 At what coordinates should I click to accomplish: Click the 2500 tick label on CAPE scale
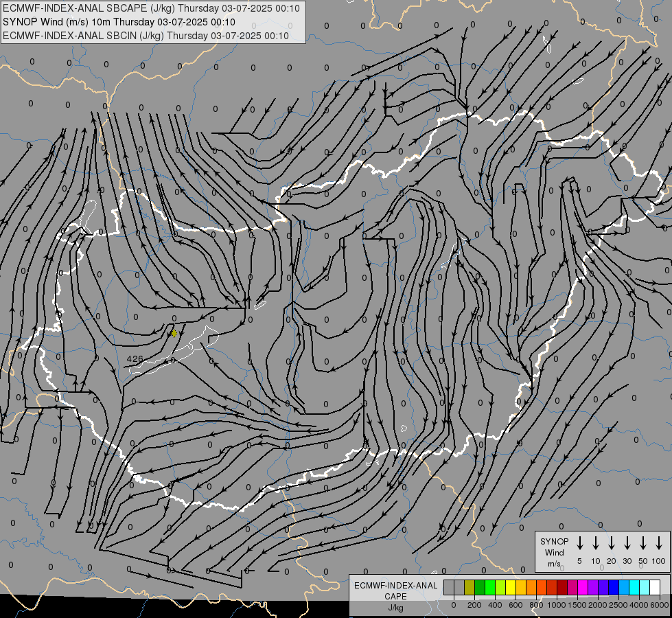(618, 605)
